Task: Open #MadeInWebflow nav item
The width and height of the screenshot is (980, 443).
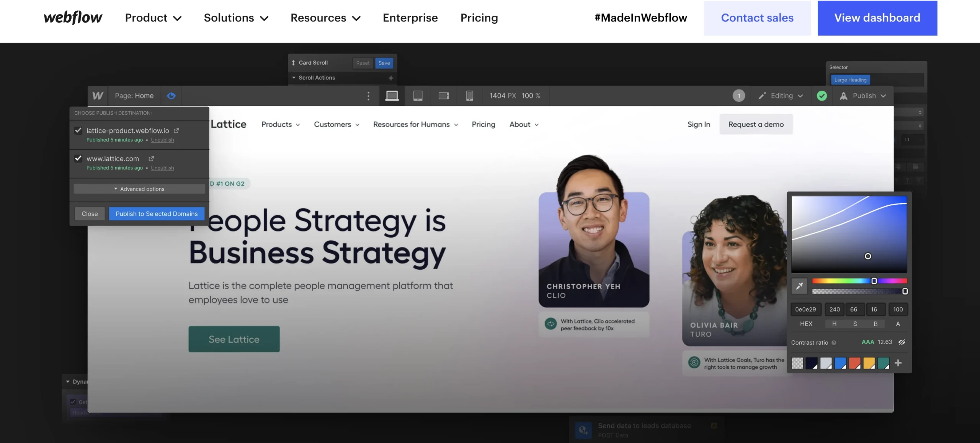Action: [x=641, y=18]
